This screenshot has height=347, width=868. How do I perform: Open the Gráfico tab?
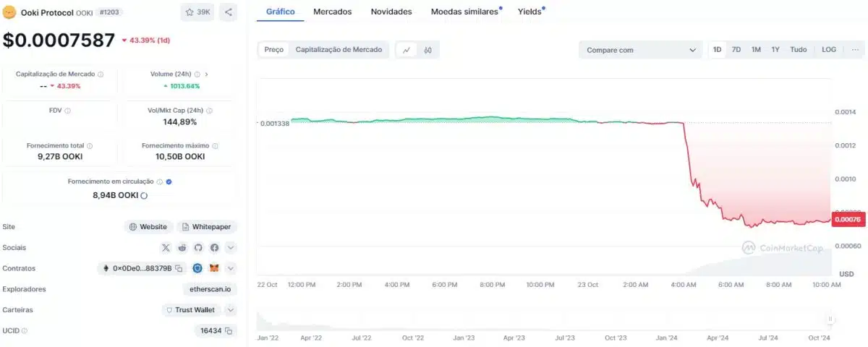(281, 12)
